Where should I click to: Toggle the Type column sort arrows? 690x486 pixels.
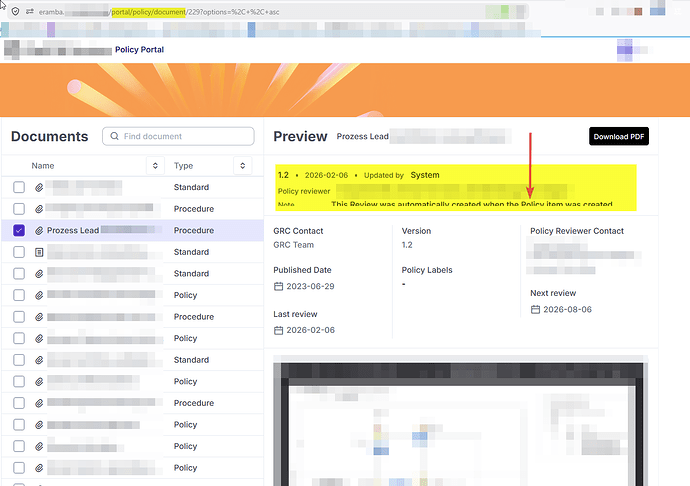(243, 165)
